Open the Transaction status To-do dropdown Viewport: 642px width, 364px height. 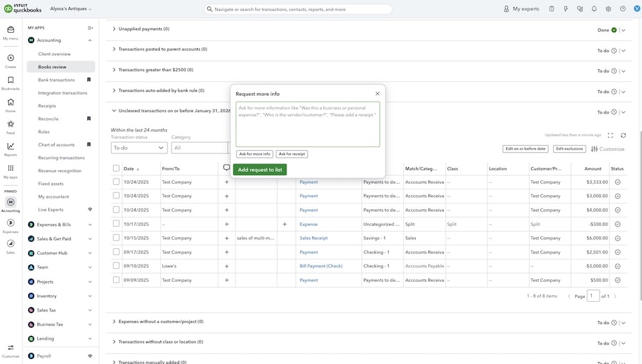click(139, 148)
